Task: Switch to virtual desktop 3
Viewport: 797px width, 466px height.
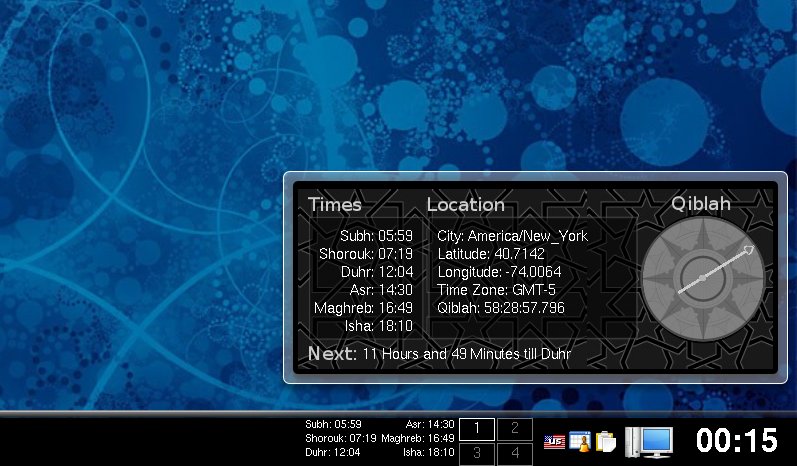Action: (477, 453)
